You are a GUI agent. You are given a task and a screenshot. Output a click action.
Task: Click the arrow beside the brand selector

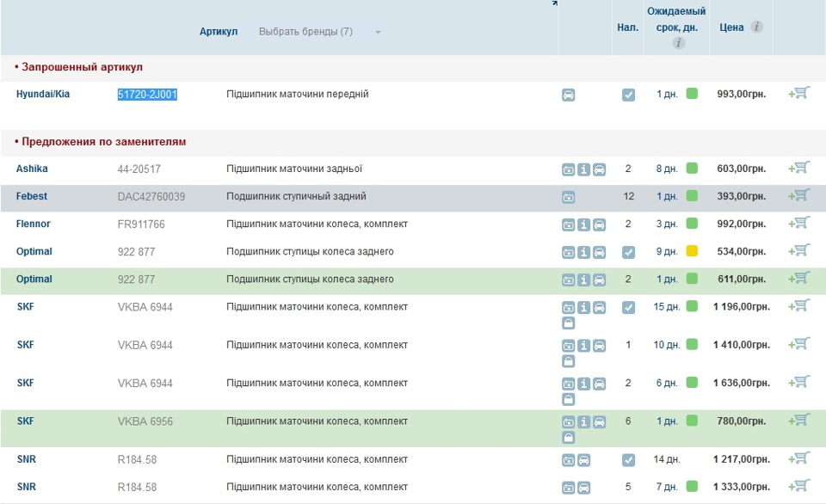point(378,33)
